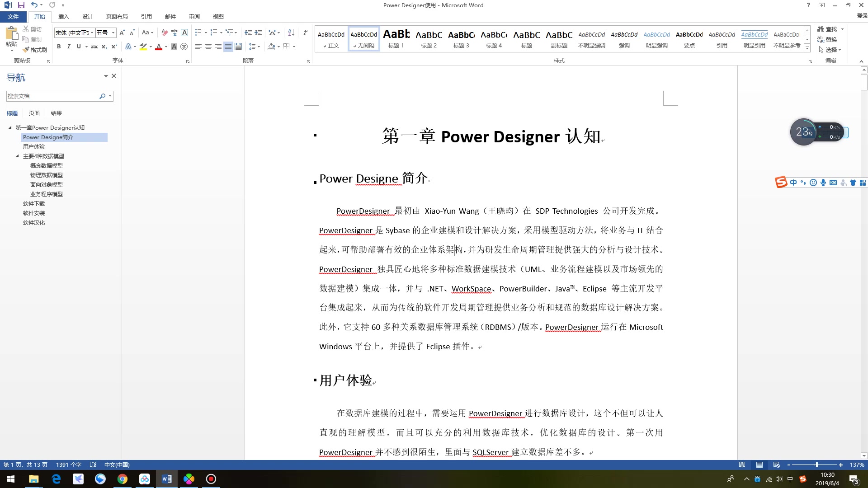Increase paragraph indent
Screen dimensions: 868x488
(258, 33)
